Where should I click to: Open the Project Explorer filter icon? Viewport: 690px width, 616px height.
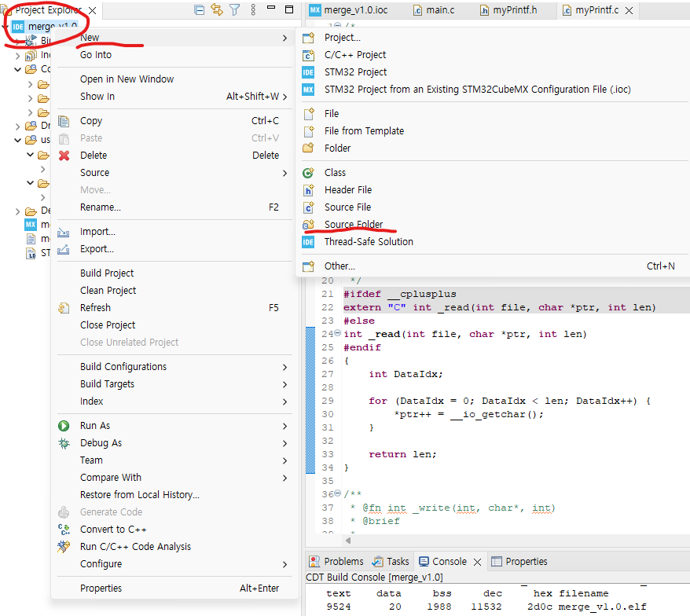[x=235, y=9]
